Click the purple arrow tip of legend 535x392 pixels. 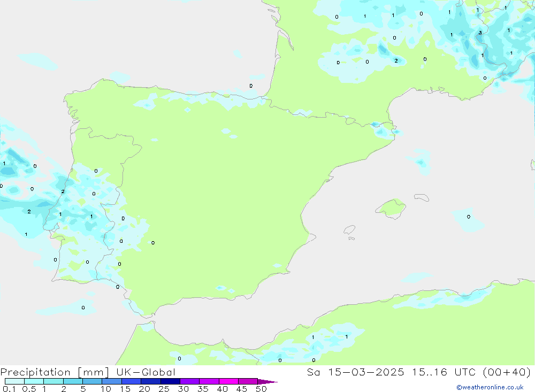point(267,382)
